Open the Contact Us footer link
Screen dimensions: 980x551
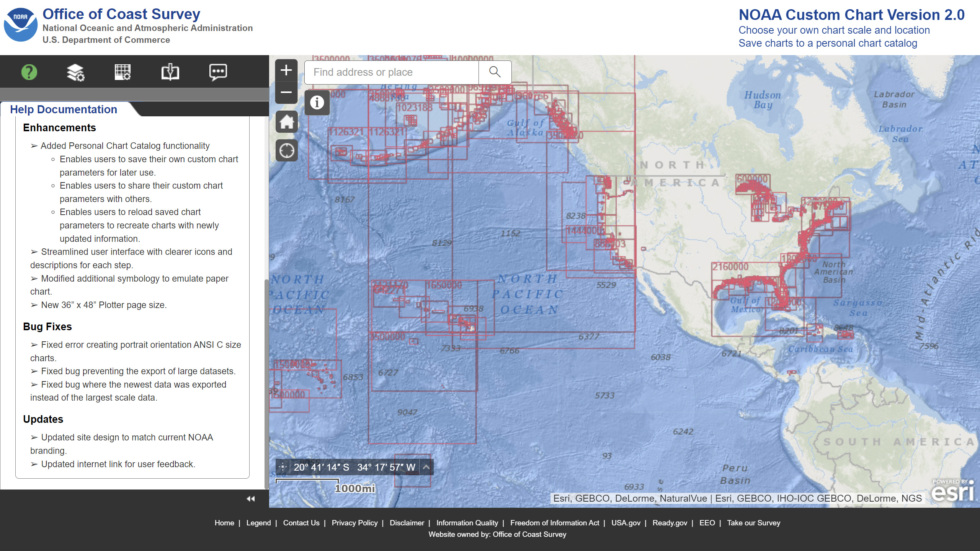(301, 523)
